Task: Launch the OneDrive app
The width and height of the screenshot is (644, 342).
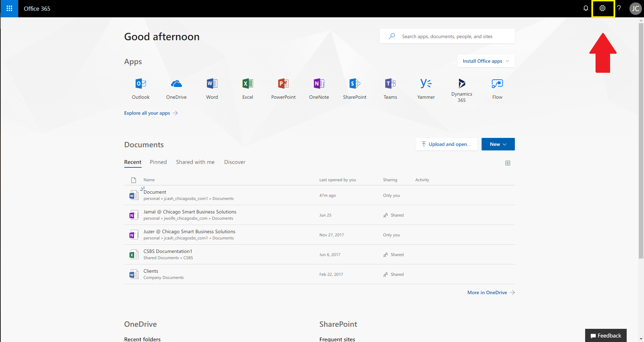Action: pos(176,89)
